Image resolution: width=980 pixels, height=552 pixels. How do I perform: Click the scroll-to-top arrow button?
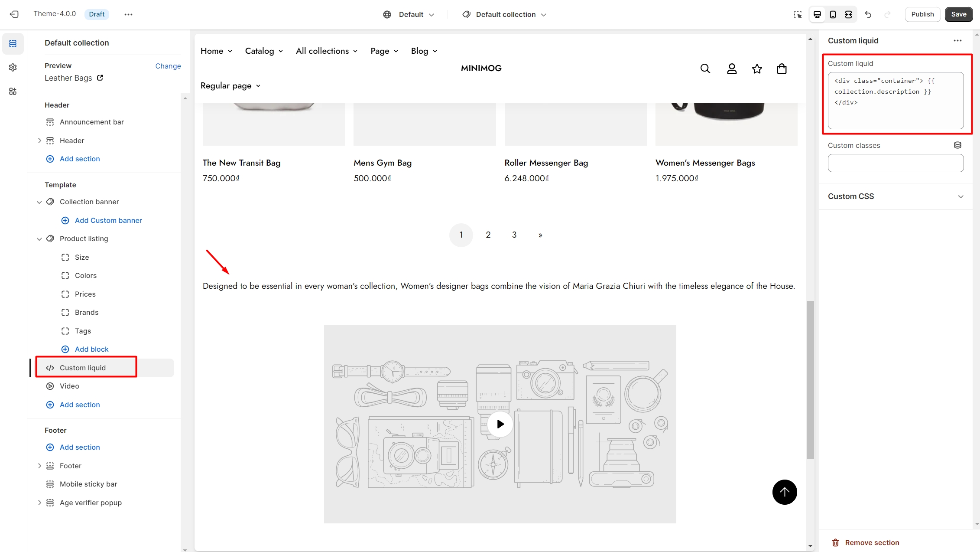tap(784, 492)
